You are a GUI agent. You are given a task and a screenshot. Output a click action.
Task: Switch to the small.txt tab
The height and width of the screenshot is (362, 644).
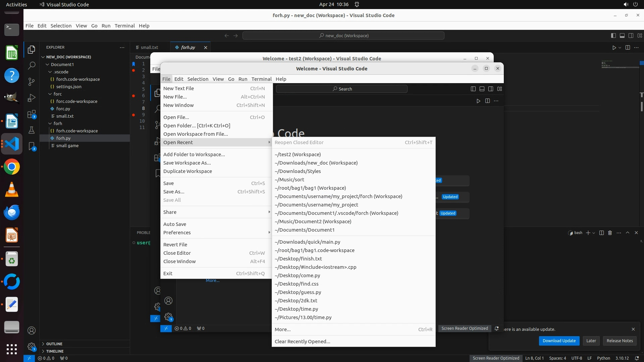149,48
